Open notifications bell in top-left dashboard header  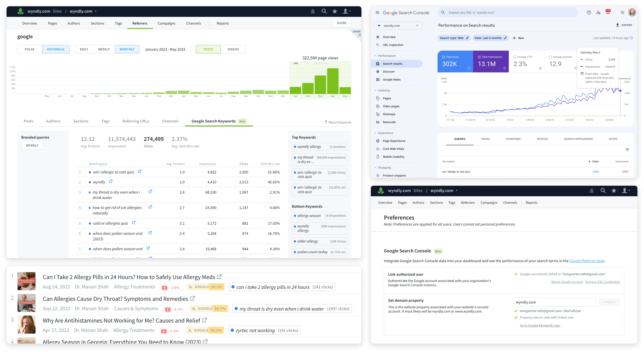(x=313, y=11)
